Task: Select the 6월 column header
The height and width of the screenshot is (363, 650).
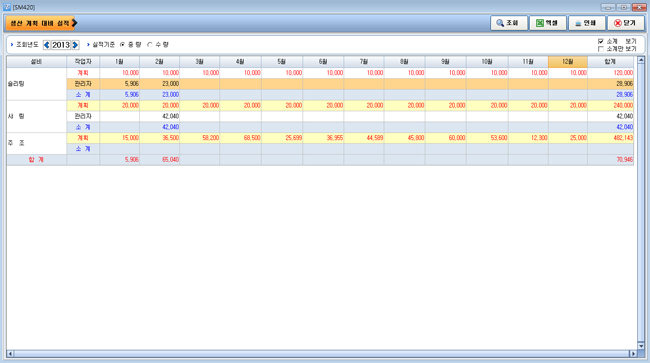Action: 323,62
